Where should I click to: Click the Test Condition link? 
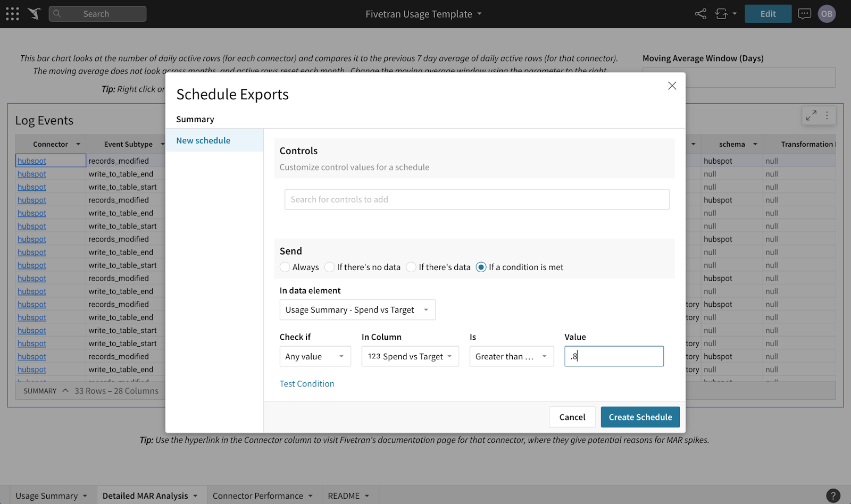point(307,383)
